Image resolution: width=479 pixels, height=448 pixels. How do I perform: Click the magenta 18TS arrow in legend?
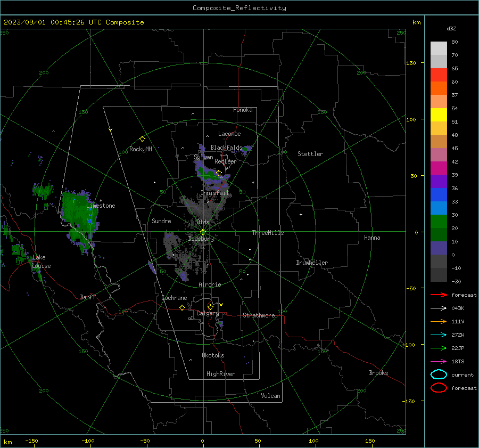[x=439, y=362]
